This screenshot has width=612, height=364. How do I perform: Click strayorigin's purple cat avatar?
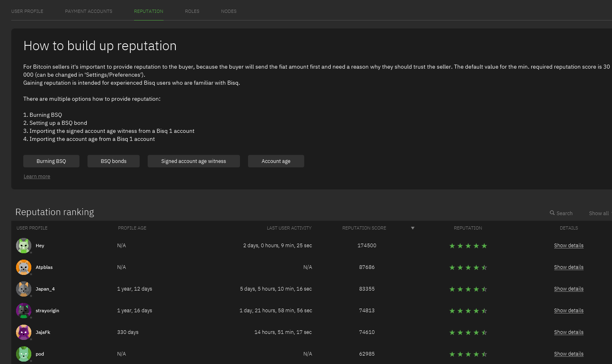click(x=24, y=311)
